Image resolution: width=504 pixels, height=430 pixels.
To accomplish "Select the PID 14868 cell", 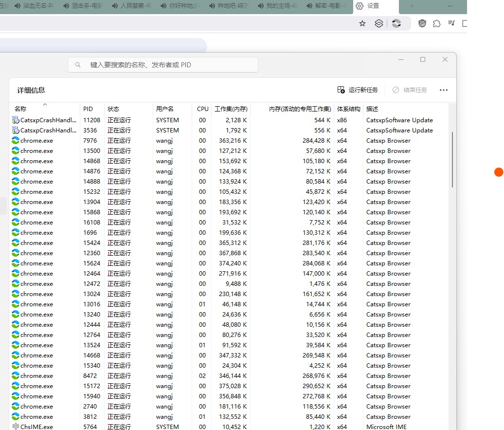I will (x=91, y=161).
